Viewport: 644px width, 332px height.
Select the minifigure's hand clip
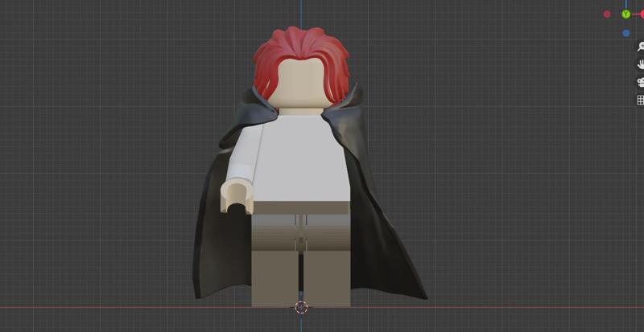click(237, 197)
